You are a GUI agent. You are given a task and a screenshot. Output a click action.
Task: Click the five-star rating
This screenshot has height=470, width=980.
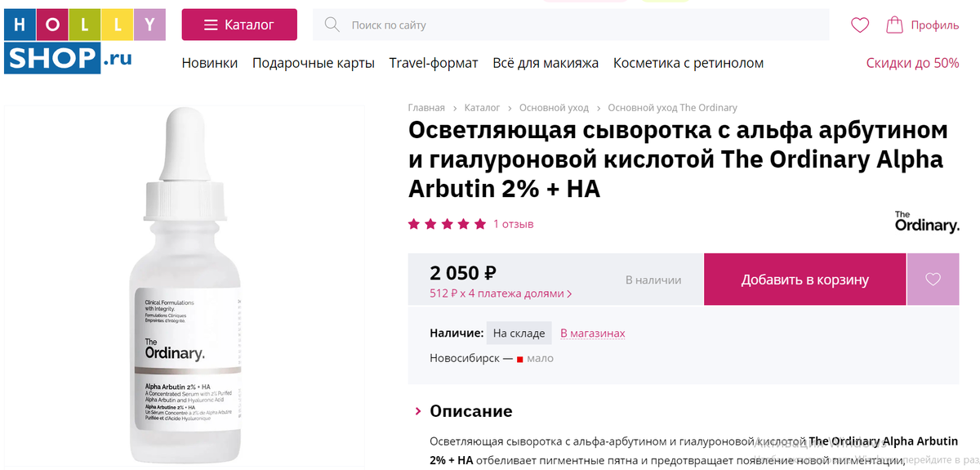click(447, 224)
